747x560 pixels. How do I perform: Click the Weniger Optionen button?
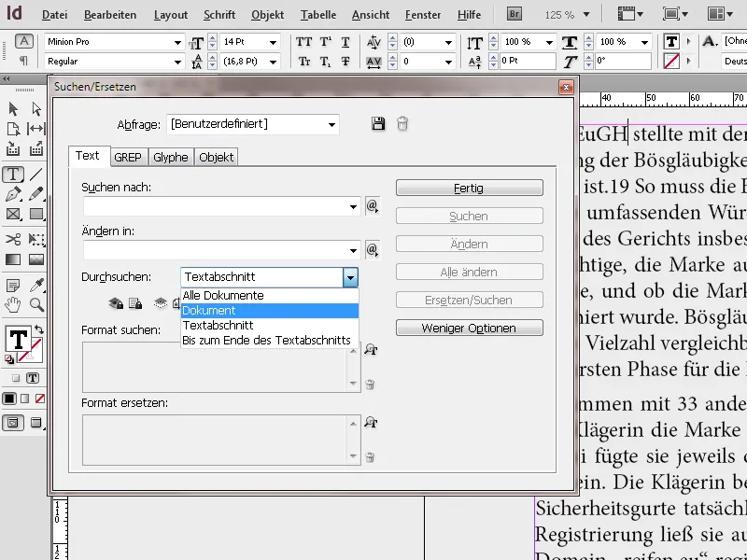(469, 328)
